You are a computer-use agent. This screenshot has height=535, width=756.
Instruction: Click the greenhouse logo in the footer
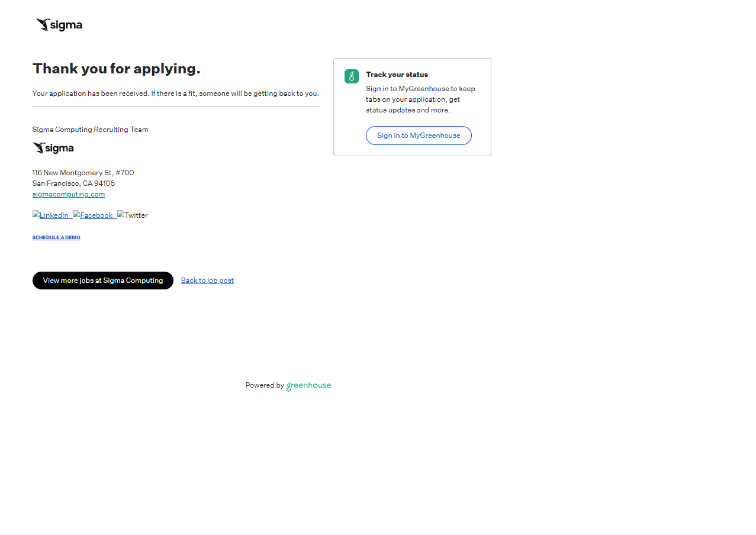tap(308, 386)
